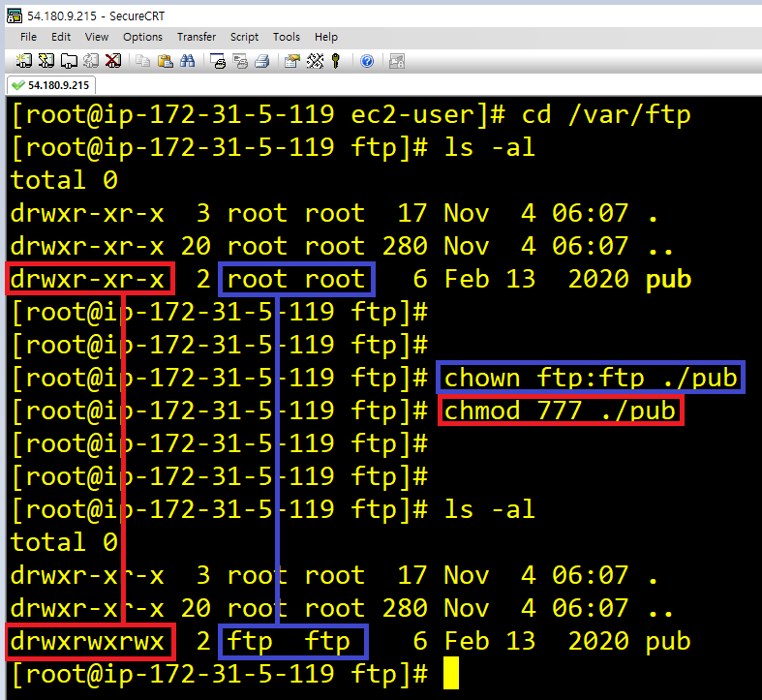Click the Public Key Assistant key icon

click(x=336, y=61)
